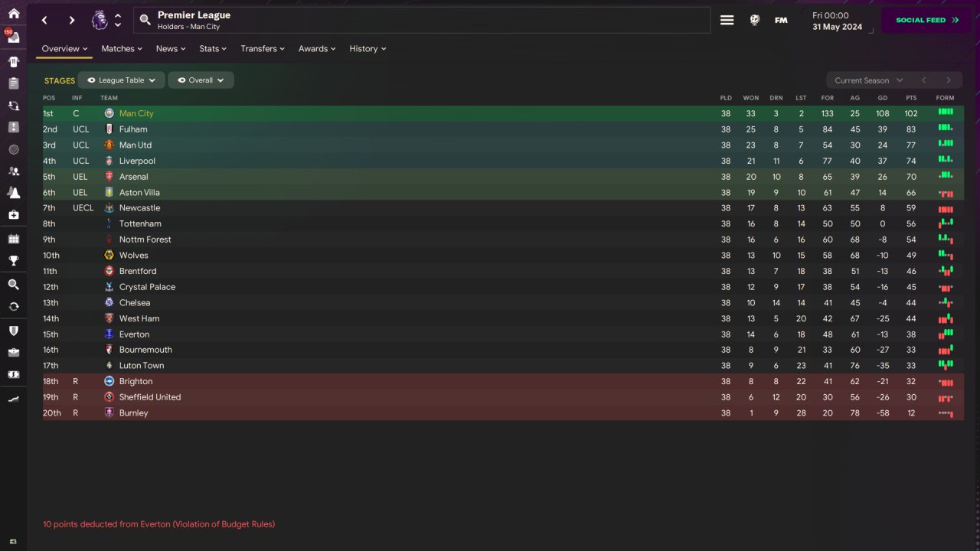Expand the Matches menu
Screen dimensions: 980x551
click(122, 48)
